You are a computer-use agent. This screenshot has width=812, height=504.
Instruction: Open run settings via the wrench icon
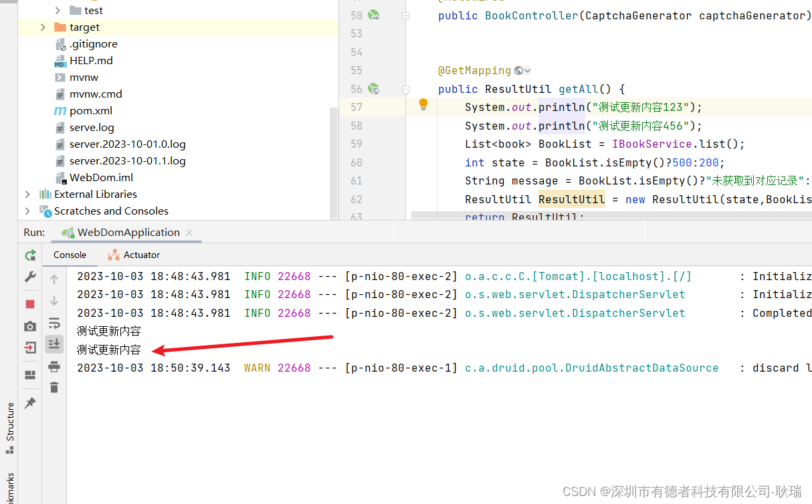coord(30,277)
